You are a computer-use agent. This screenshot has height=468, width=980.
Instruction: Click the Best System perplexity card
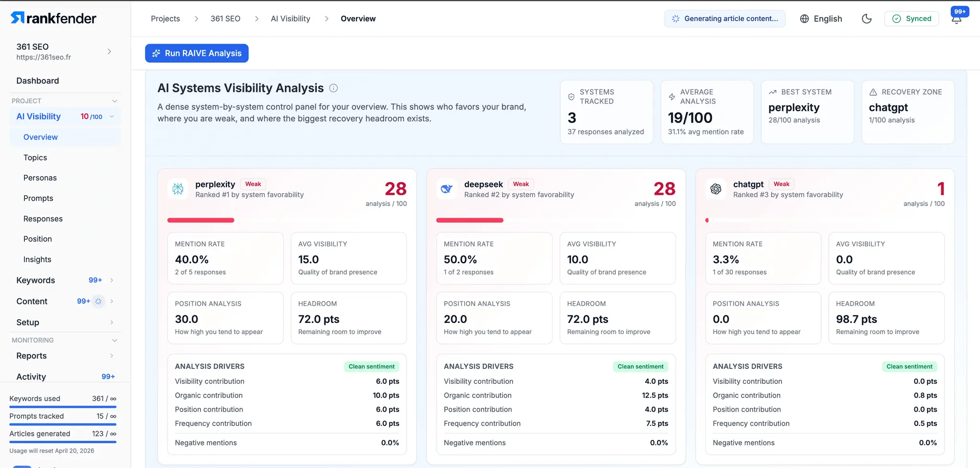(x=808, y=112)
